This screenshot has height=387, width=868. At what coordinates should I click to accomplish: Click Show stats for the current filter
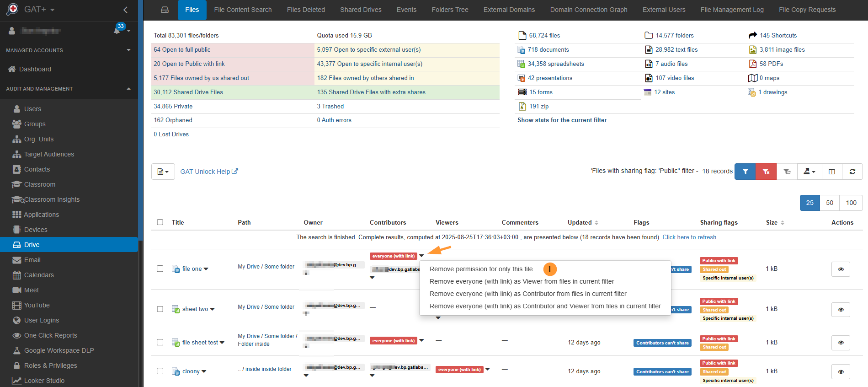[562, 120]
